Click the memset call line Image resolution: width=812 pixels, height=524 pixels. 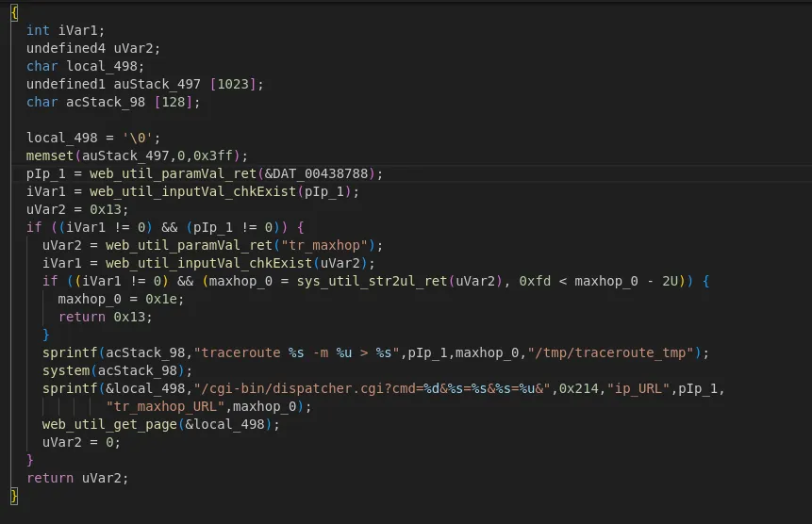pyautogui.click(x=137, y=156)
